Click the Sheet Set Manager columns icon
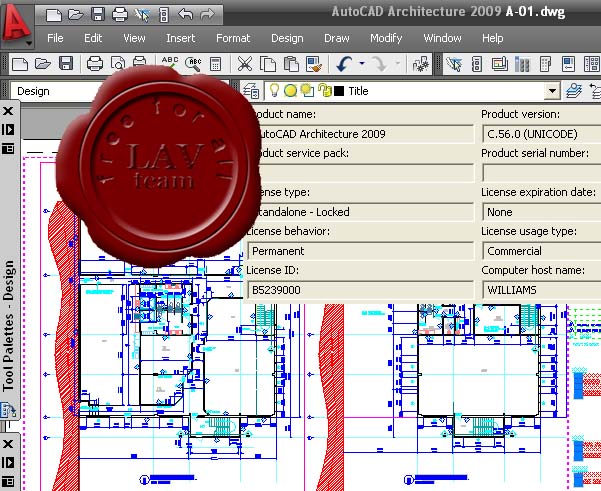This screenshot has height=491, width=601. tap(522, 64)
